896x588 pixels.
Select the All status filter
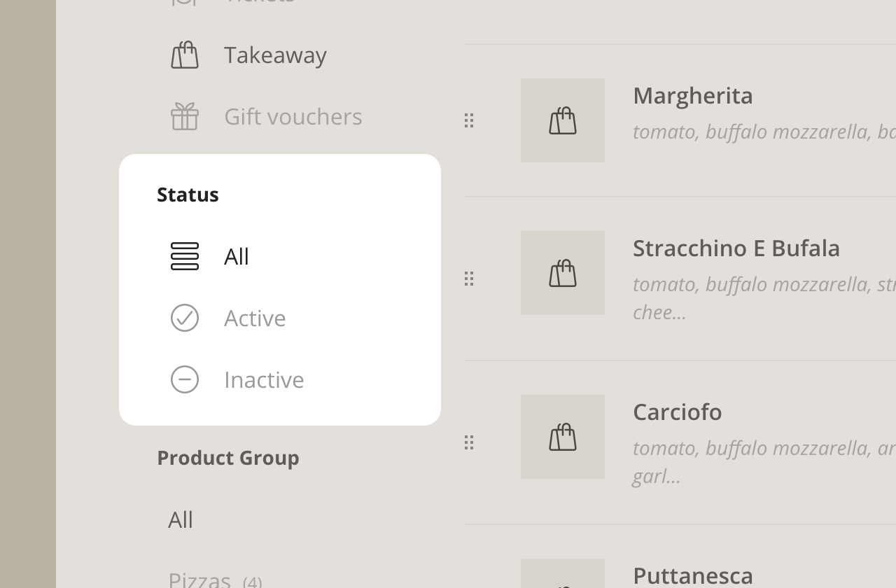coord(237,256)
